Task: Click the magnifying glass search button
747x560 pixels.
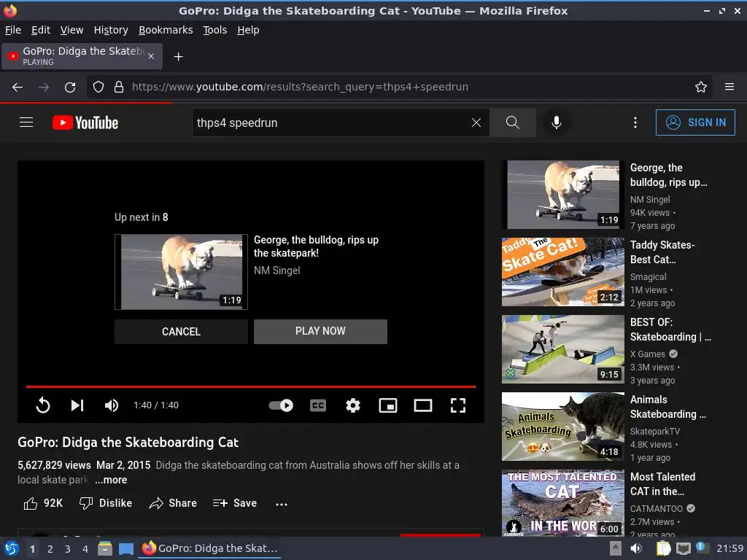Action: (x=513, y=122)
